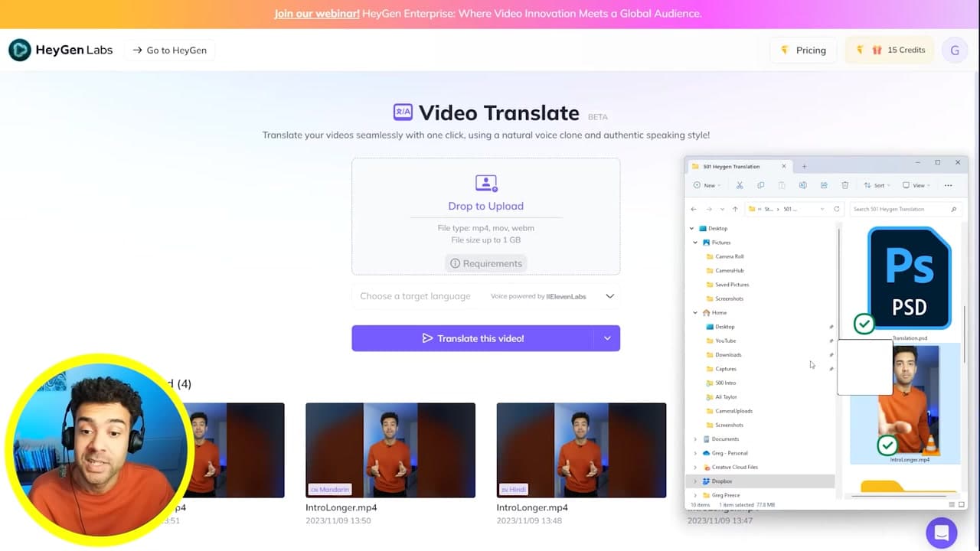Image resolution: width=980 pixels, height=551 pixels.
Task: Open the Join our webinar link
Action: click(x=317, y=14)
